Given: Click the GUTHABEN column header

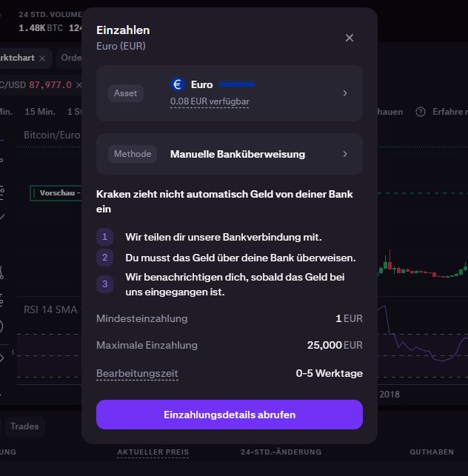Looking at the screenshot, I should 432,452.
